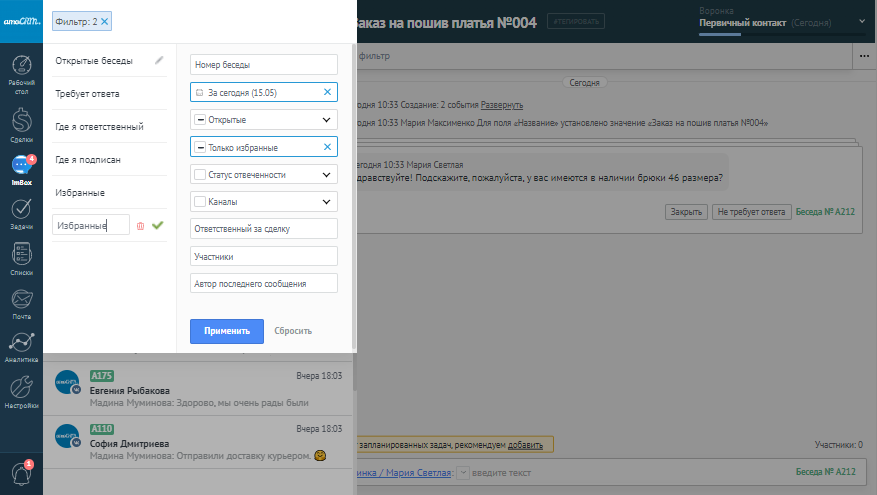Click the Номер беседы input field

tap(263, 65)
